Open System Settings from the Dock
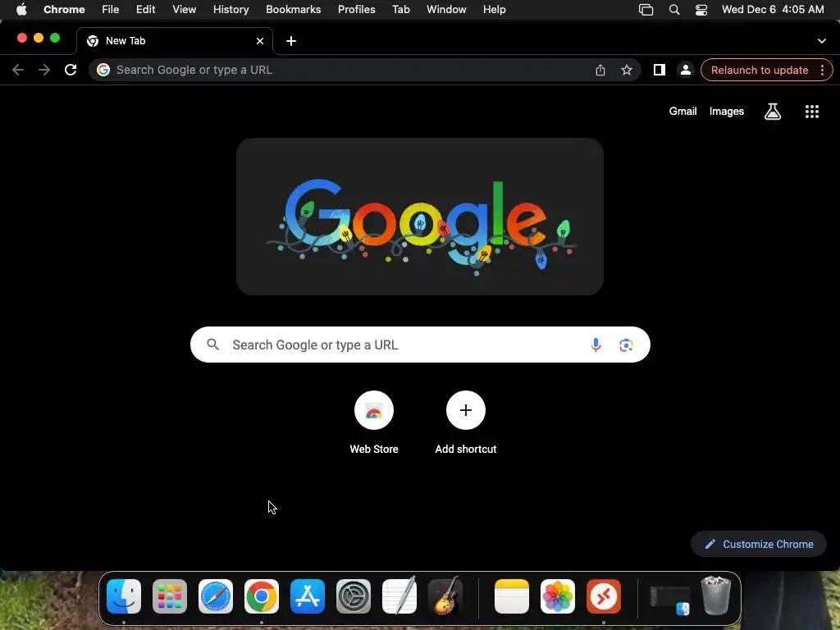This screenshot has height=630, width=840. coord(354,596)
